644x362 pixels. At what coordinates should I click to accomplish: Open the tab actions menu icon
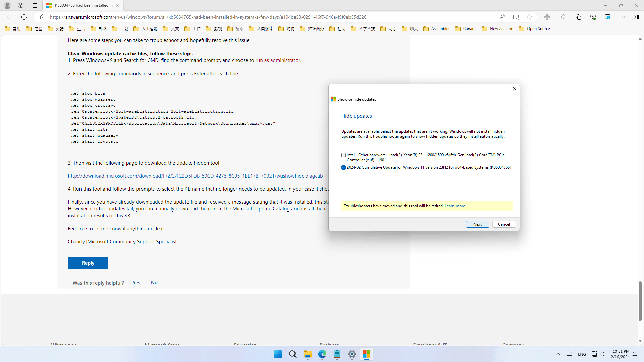click(x=35, y=5)
